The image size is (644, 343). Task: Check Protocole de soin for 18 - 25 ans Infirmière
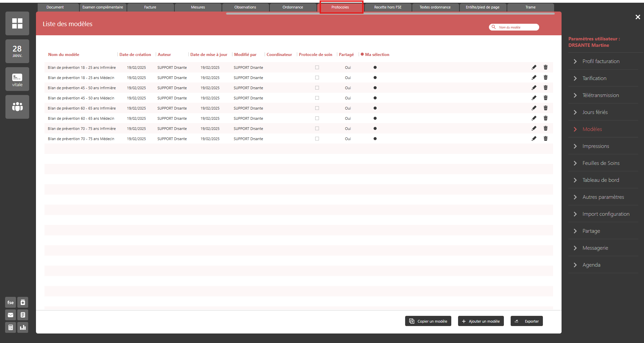click(x=317, y=68)
